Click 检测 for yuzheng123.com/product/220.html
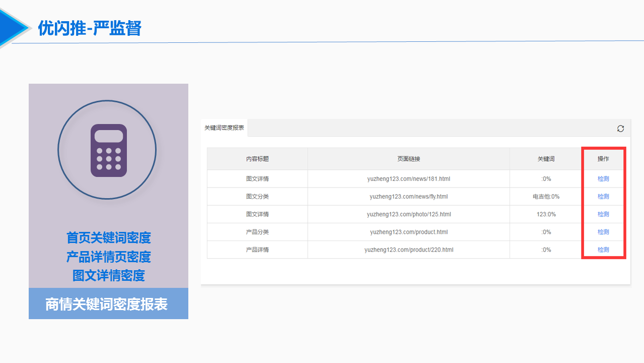Image resolution: width=644 pixels, height=363 pixels. 603,250
